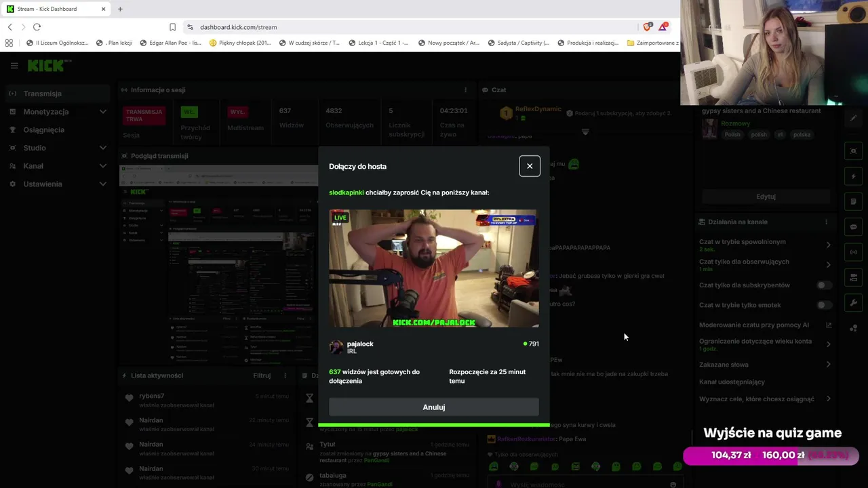Select the Stream - Kick Dashboard tab

tap(56, 9)
